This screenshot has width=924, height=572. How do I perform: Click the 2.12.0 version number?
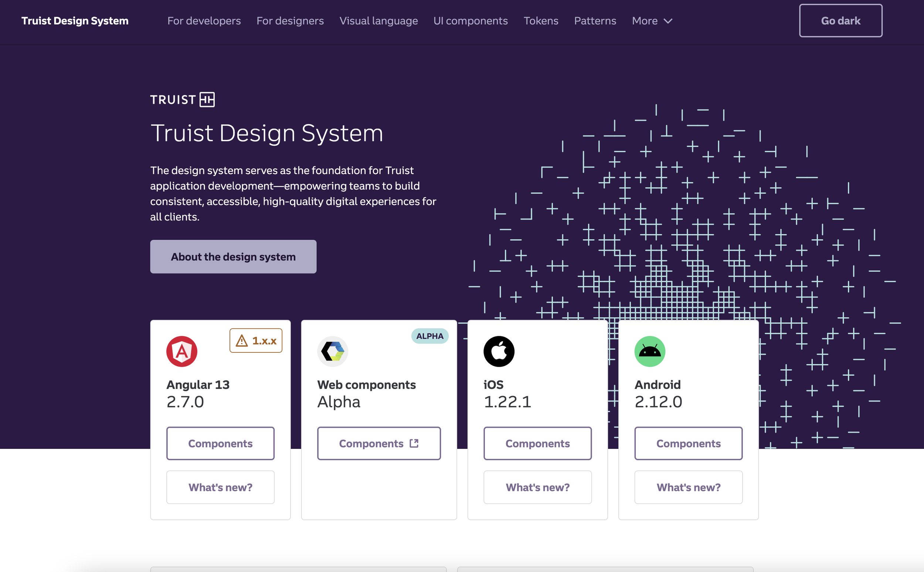point(659,402)
